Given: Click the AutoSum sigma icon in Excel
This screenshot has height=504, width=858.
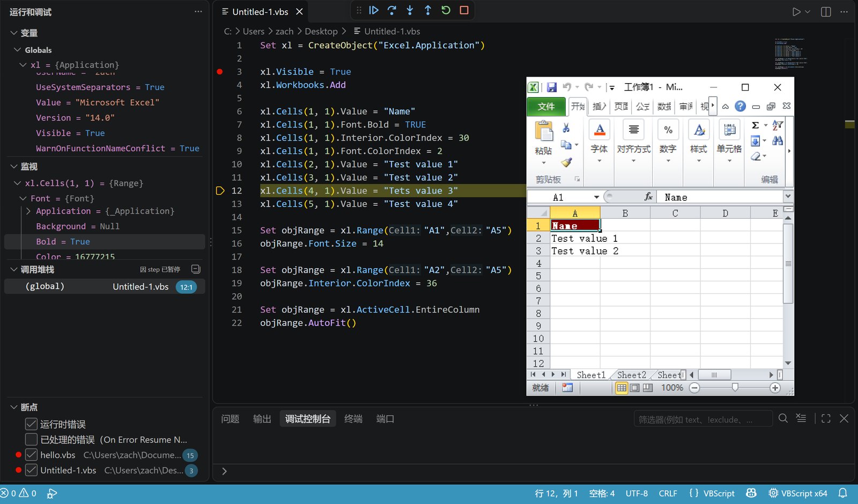Looking at the screenshot, I should [x=755, y=125].
